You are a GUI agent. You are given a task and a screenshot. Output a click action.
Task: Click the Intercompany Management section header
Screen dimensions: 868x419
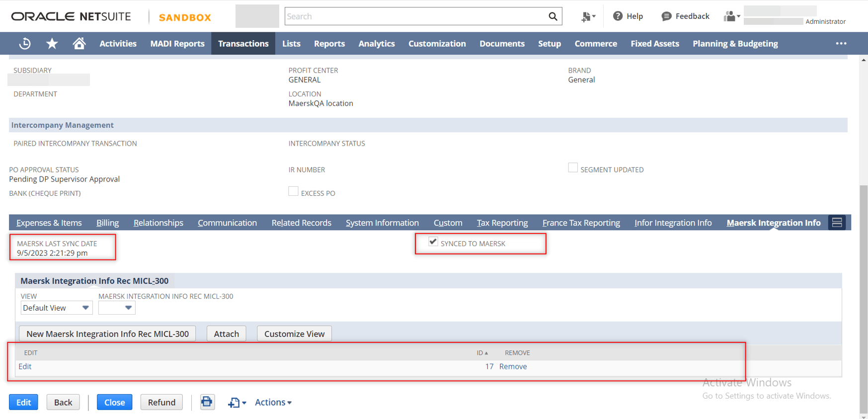pos(428,125)
